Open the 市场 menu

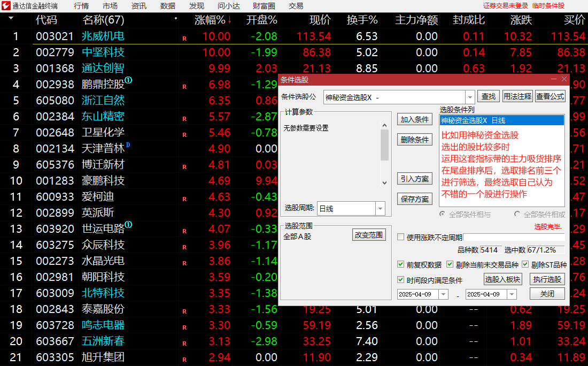(x=110, y=6)
